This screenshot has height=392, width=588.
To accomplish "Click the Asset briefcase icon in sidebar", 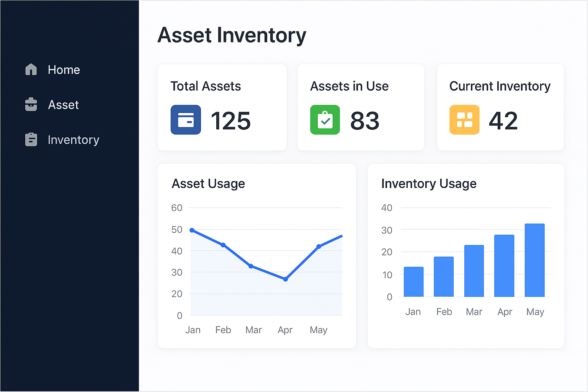I will pos(31,105).
